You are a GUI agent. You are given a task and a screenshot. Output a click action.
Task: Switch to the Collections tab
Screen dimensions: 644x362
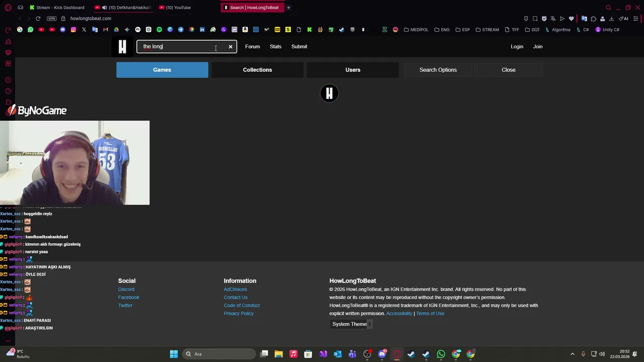[x=257, y=70]
